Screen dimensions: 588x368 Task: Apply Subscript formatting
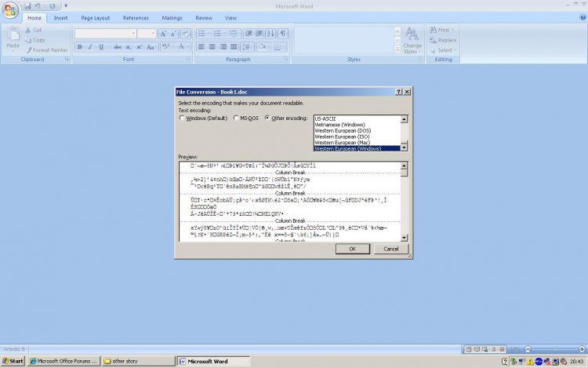click(x=129, y=47)
